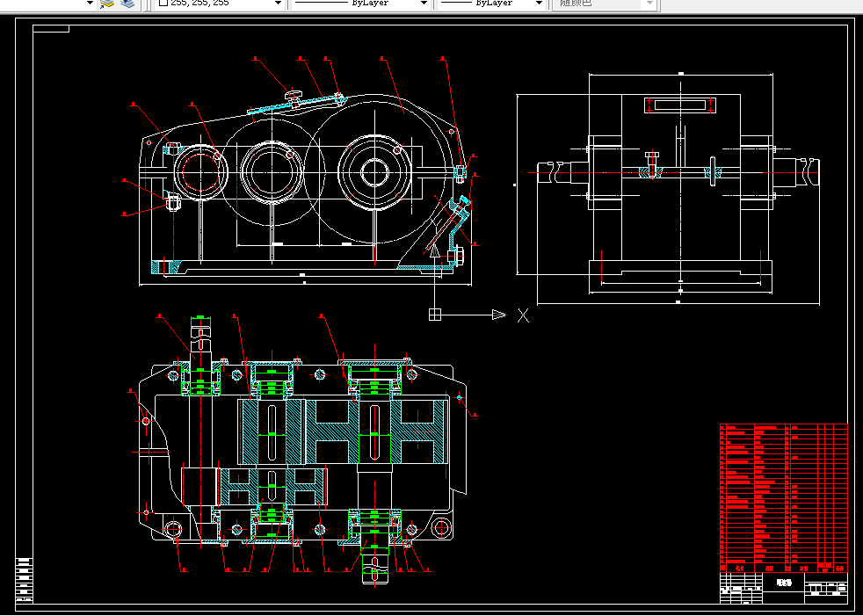Expand the layer list dropdown arrow at the far left
863x616 pixels.
91,4
